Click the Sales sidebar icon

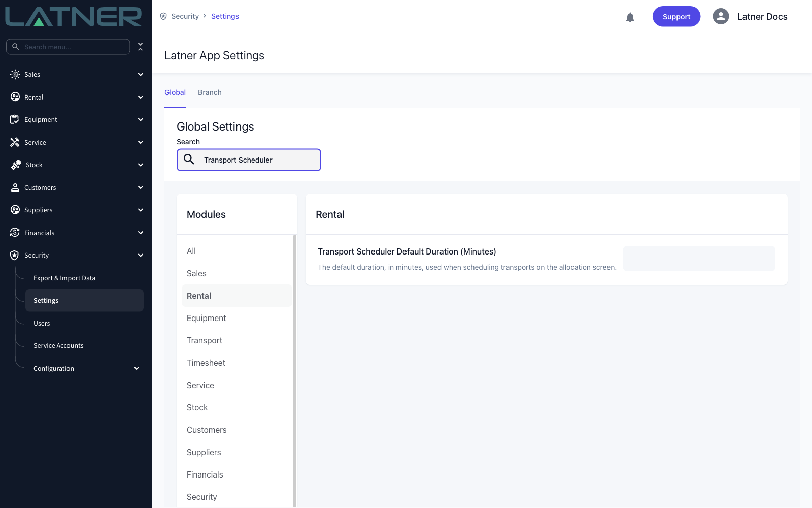point(15,74)
